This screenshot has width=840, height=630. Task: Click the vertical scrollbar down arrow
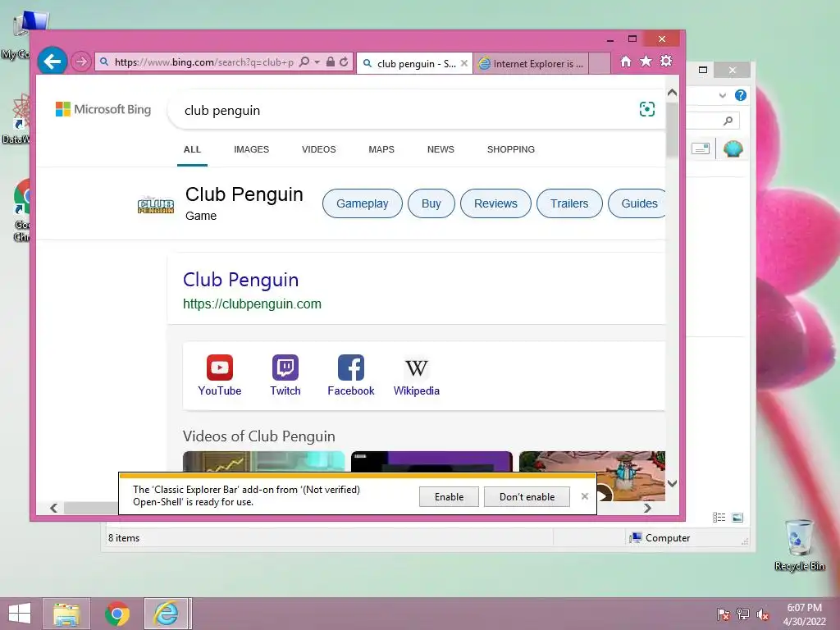tap(673, 483)
